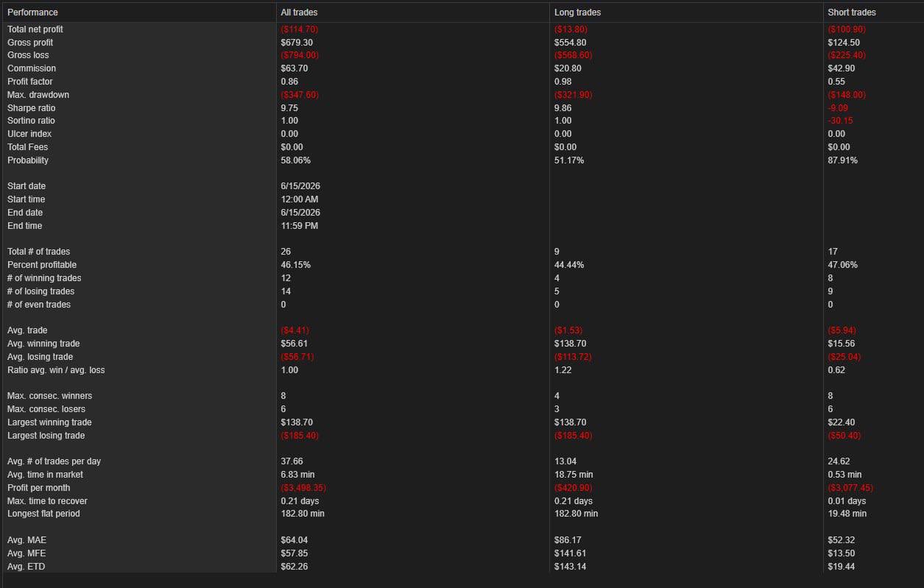Select the Short trades column header
The height and width of the screenshot is (588, 924).
click(x=852, y=13)
